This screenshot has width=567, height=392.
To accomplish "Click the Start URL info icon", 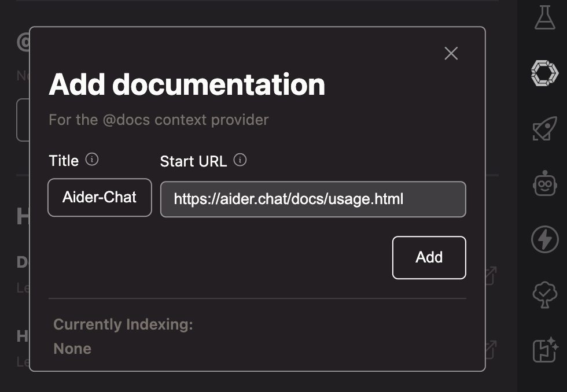I will (240, 160).
